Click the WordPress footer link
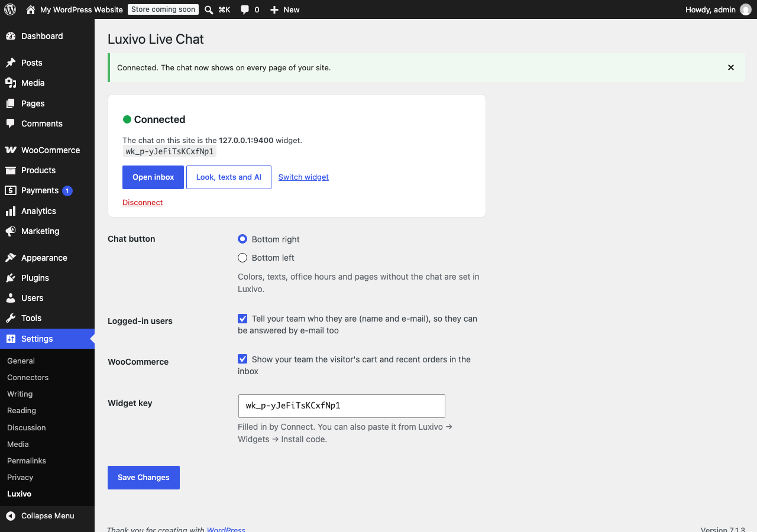757x532 pixels. pos(226,529)
